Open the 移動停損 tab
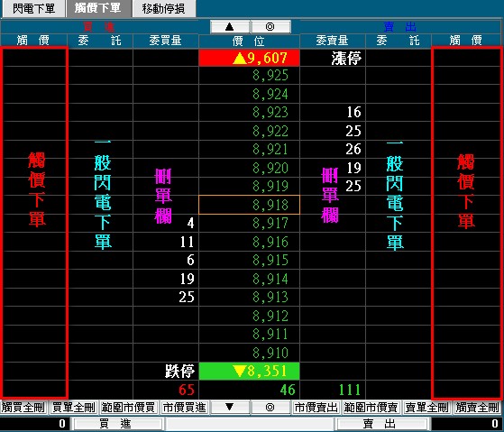This screenshot has width=504, height=432. 163,8
